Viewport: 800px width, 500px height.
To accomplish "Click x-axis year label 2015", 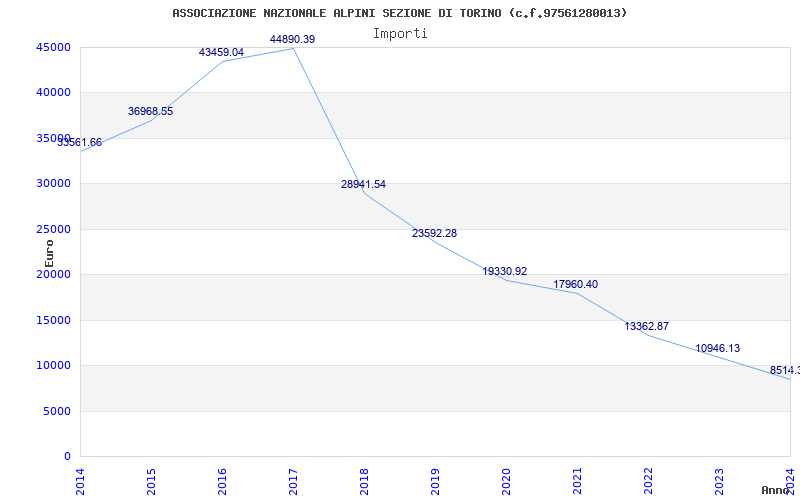I will 151,482.
